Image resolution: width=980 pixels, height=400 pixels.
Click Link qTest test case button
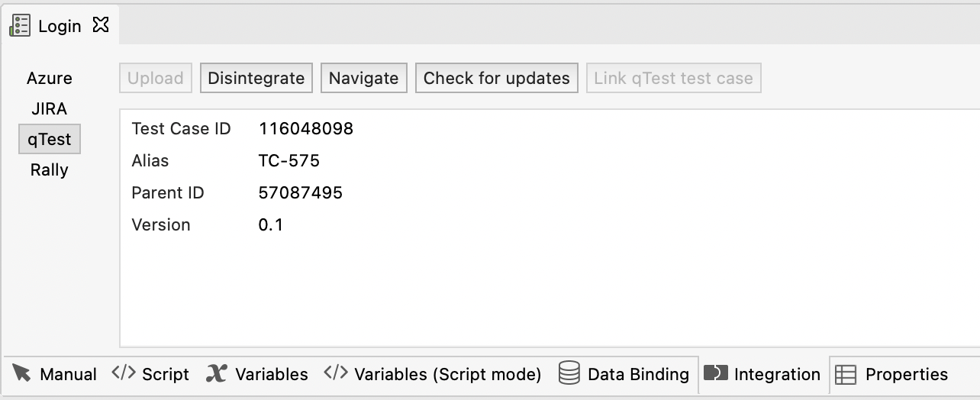pos(673,78)
